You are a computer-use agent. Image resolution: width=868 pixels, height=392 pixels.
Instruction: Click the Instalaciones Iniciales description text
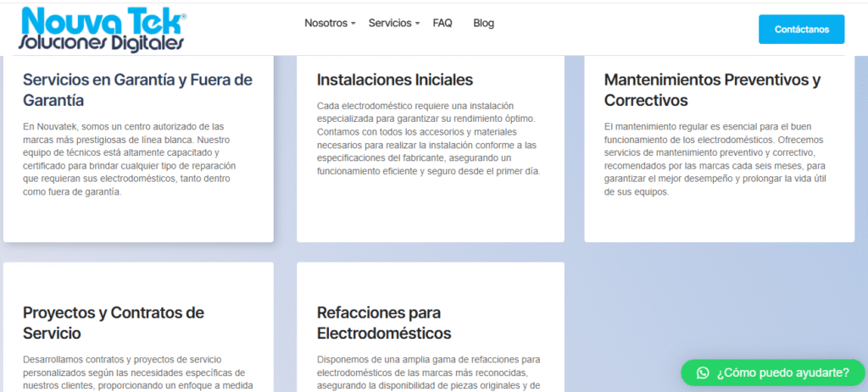(428, 138)
